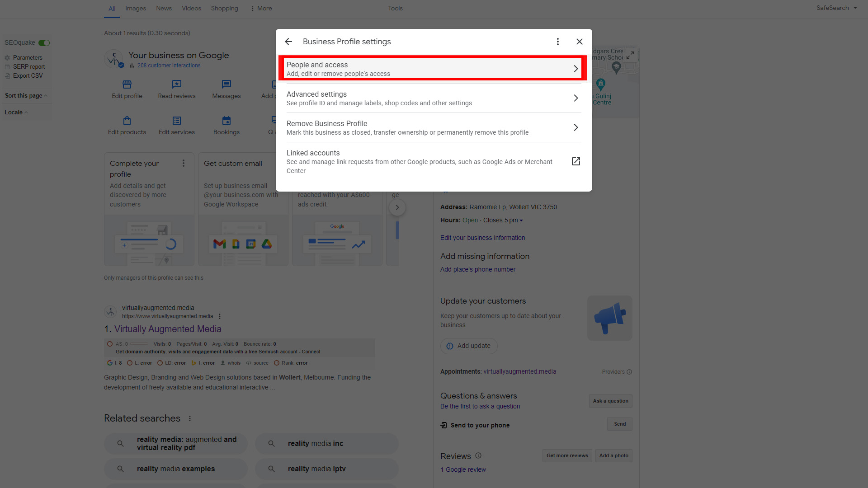868x488 pixels.
Task: Click the Edit services icon
Action: point(177,121)
